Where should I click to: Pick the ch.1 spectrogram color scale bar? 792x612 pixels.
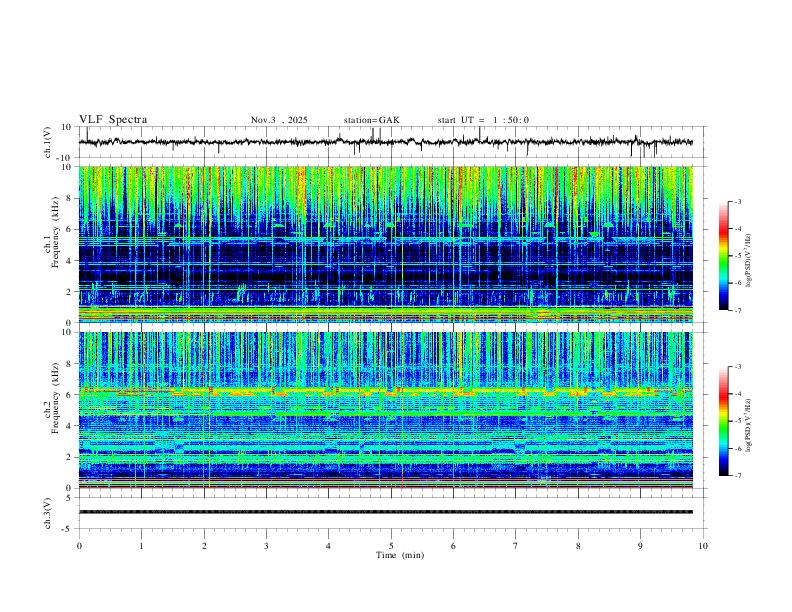(723, 256)
